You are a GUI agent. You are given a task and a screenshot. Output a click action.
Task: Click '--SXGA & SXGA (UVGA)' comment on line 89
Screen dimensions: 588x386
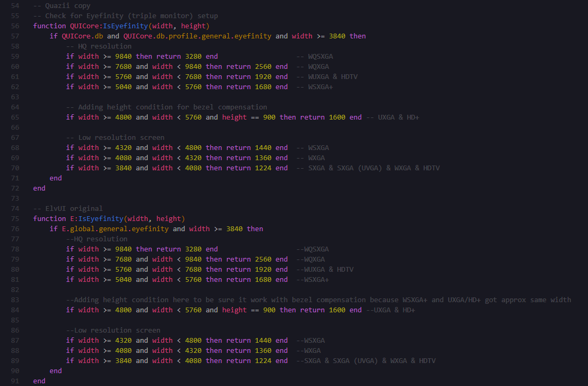pos(366,360)
